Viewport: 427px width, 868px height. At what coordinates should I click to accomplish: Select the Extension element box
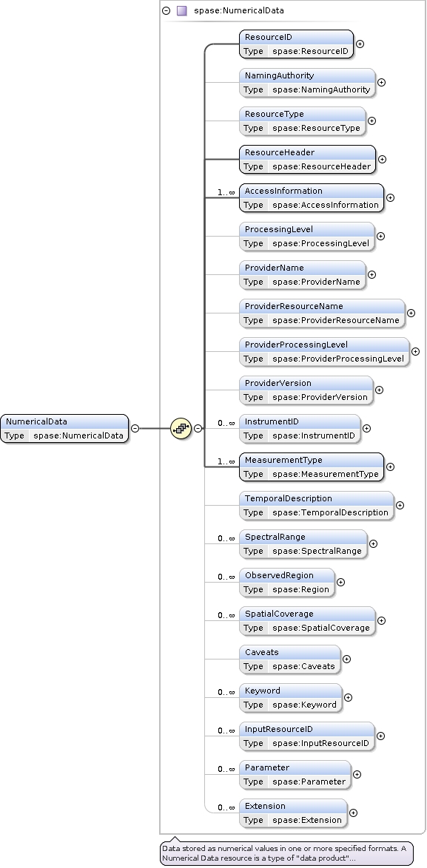294,813
